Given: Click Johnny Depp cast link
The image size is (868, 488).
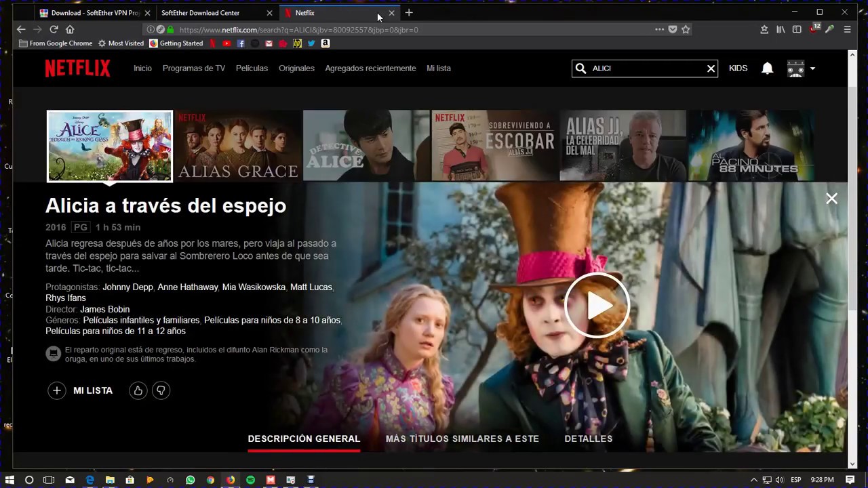Looking at the screenshot, I should point(127,287).
